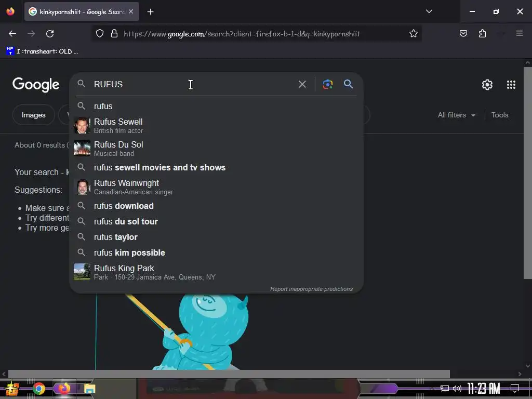Image resolution: width=532 pixels, height=399 pixels.
Task: Open Firefox application hamburger menu
Action: coord(519,33)
